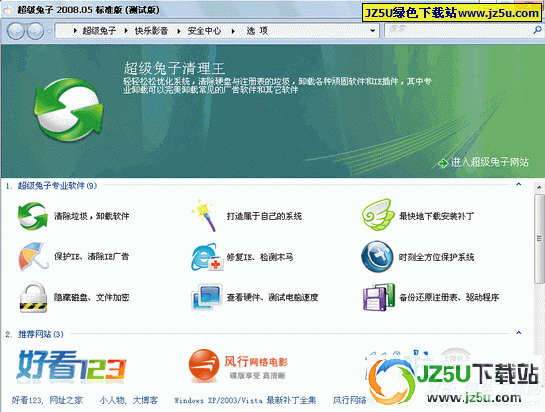The image size is (545, 412).
Task: Select 超级兔子 in the breadcrumb bar
Action: (99, 31)
